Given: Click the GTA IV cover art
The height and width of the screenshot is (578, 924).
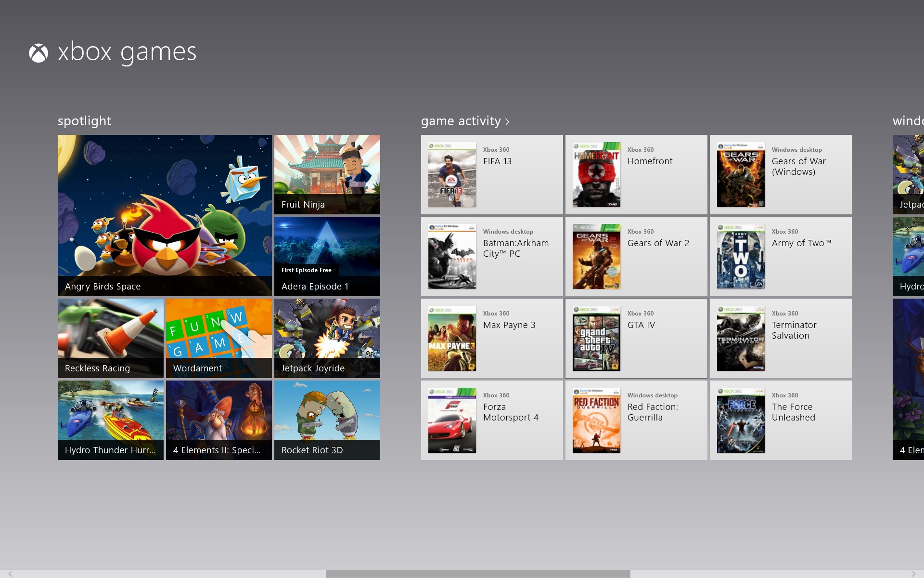Looking at the screenshot, I should click(x=596, y=338).
